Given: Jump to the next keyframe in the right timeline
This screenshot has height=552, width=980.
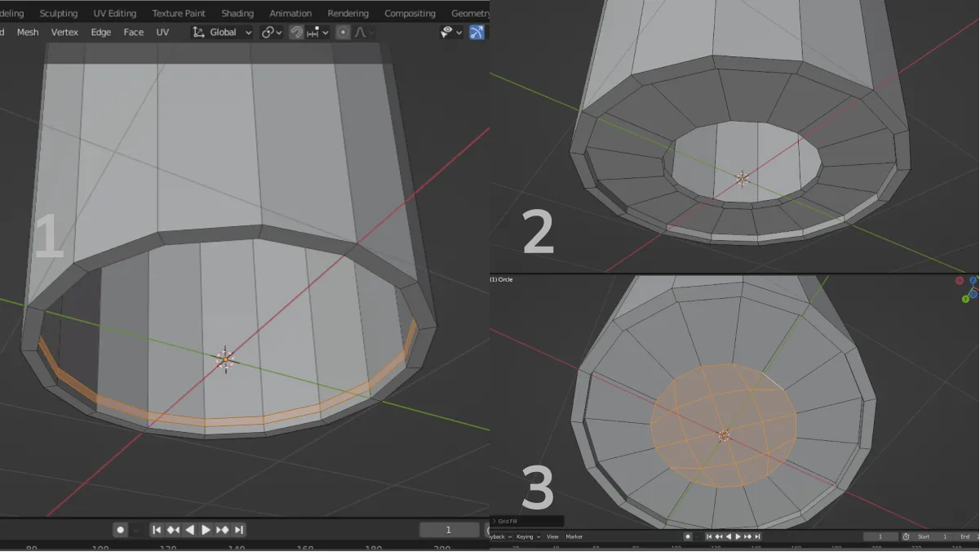Looking at the screenshot, I should (x=747, y=536).
